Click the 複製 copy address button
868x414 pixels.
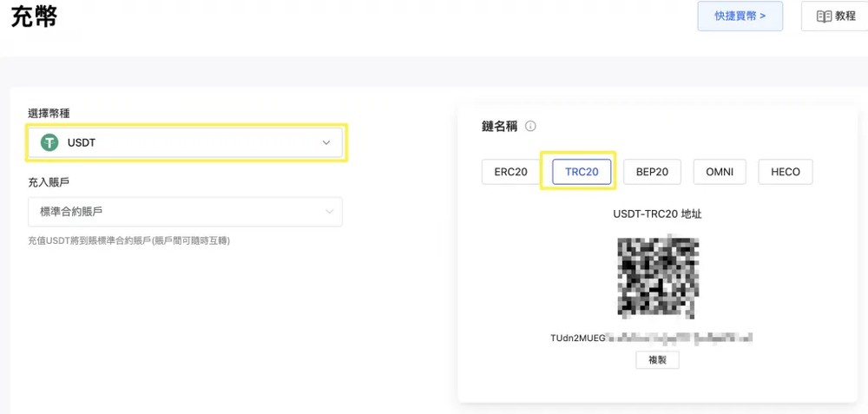(x=657, y=360)
